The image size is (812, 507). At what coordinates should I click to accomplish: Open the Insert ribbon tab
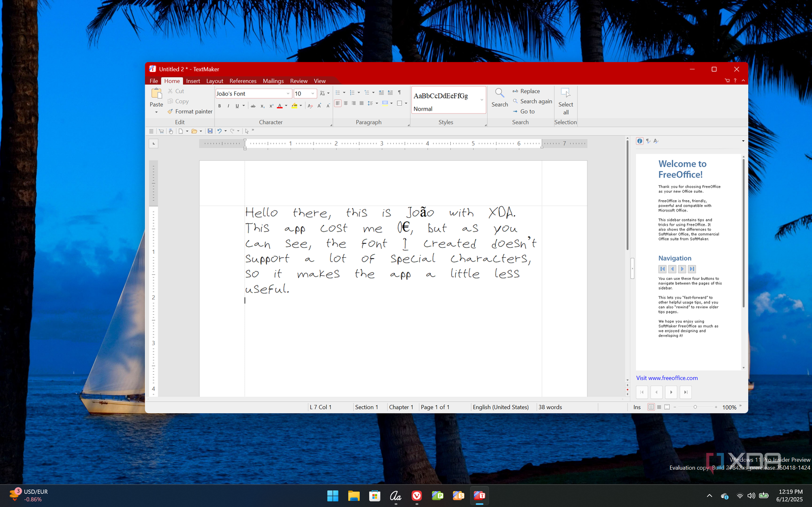(x=193, y=81)
